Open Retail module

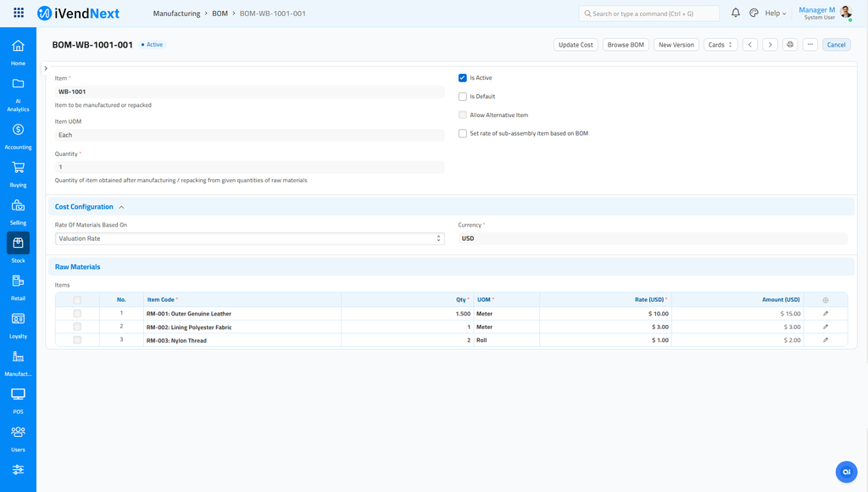19,288
